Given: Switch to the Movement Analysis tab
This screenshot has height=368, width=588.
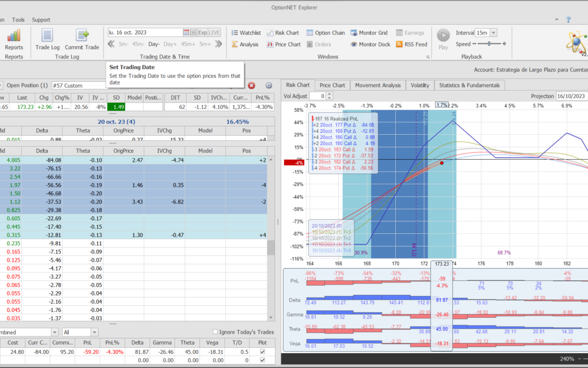Looking at the screenshot, I should [378, 85].
